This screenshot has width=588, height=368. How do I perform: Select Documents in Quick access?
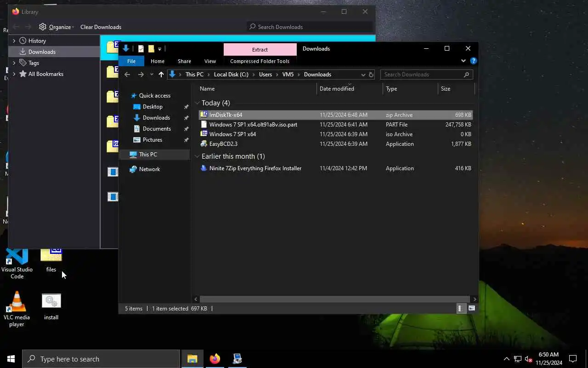157,128
